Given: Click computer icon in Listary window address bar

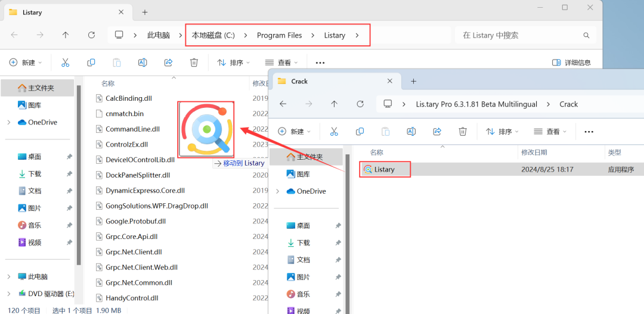Looking at the screenshot, I should pyautogui.click(x=119, y=35).
